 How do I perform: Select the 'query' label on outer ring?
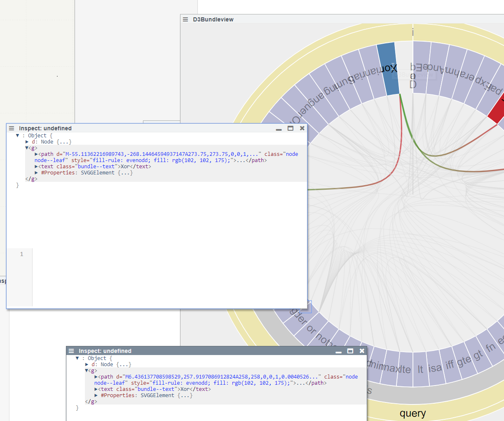point(413,413)
